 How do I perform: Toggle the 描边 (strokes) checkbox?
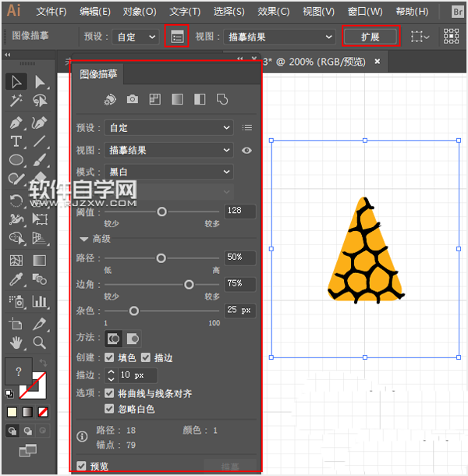tap(146, 357)
